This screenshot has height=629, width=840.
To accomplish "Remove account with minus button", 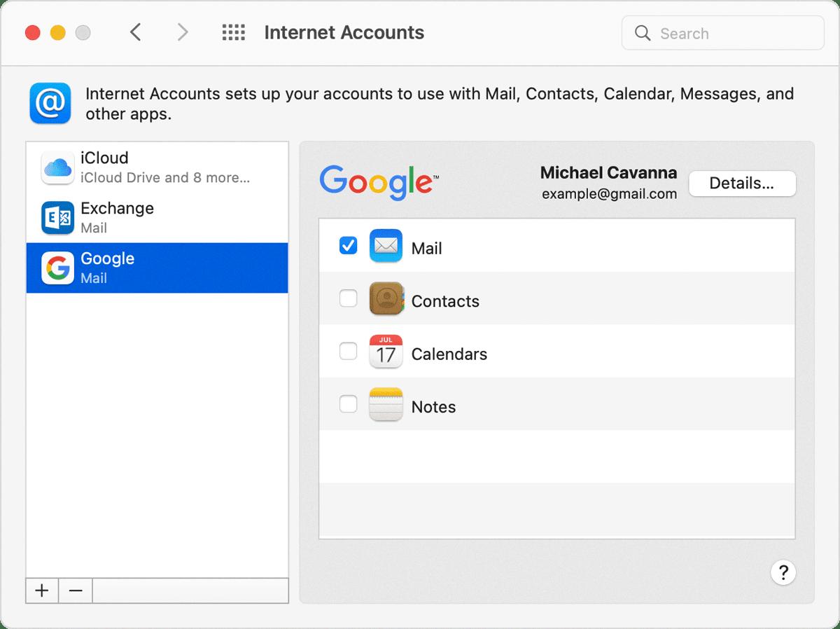I will click(76, 590).
